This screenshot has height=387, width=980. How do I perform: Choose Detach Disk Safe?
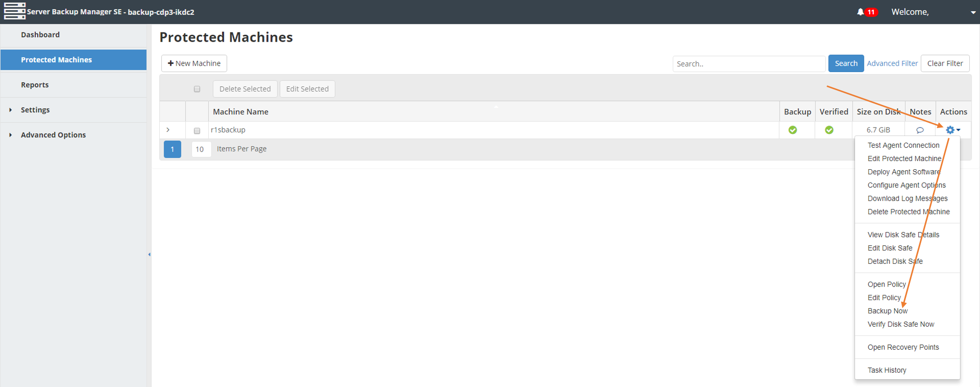pos(895,261)
